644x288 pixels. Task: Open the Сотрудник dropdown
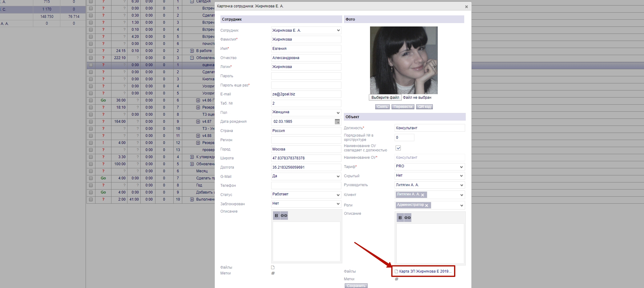306,30
